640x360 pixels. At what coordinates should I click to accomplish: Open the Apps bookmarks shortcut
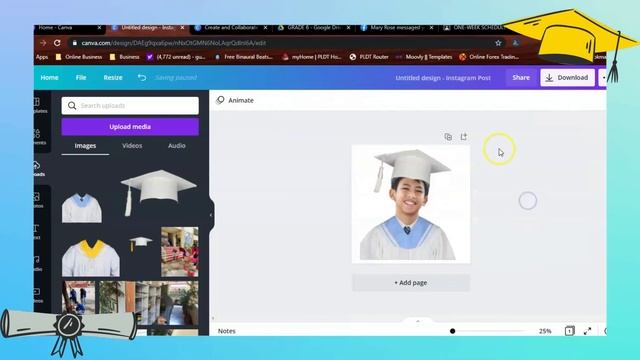point(42,57)
